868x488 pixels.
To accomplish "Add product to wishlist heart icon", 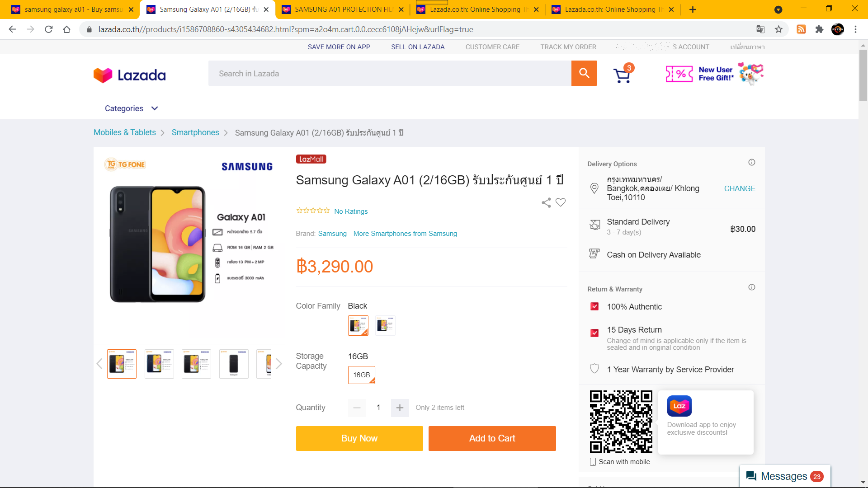I will coord(561,202).
